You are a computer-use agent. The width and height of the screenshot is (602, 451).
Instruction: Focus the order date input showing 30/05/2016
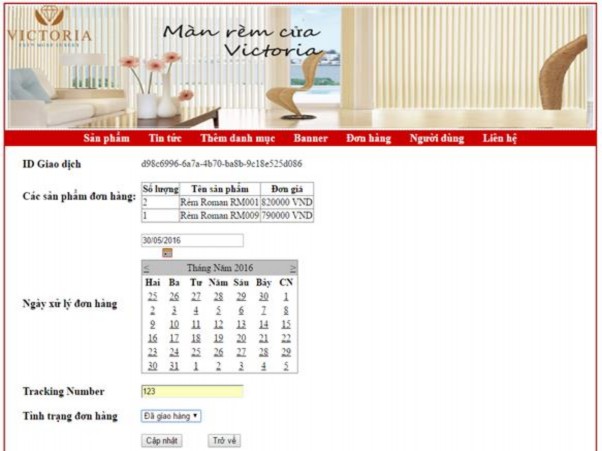click(192, 240)
